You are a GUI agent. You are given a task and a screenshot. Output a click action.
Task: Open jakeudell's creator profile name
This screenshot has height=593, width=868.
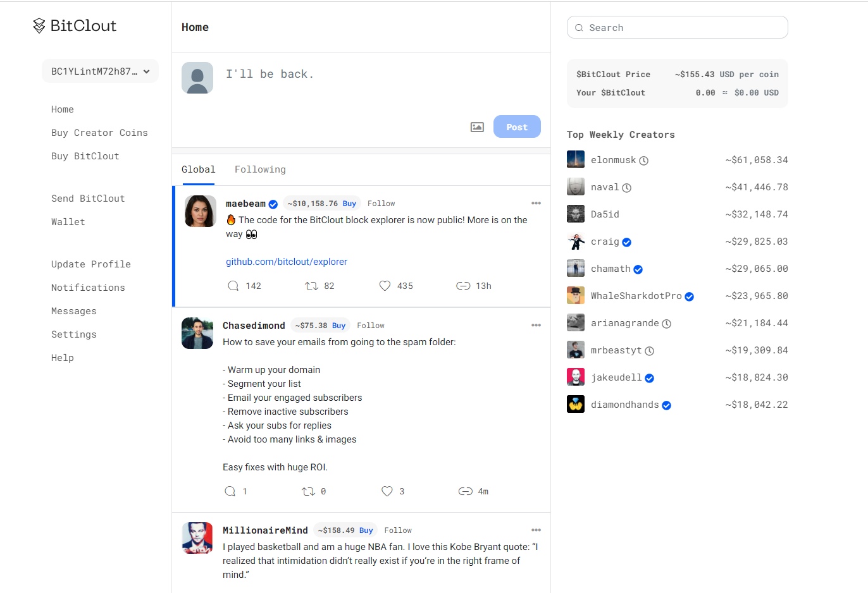point(616,377)
